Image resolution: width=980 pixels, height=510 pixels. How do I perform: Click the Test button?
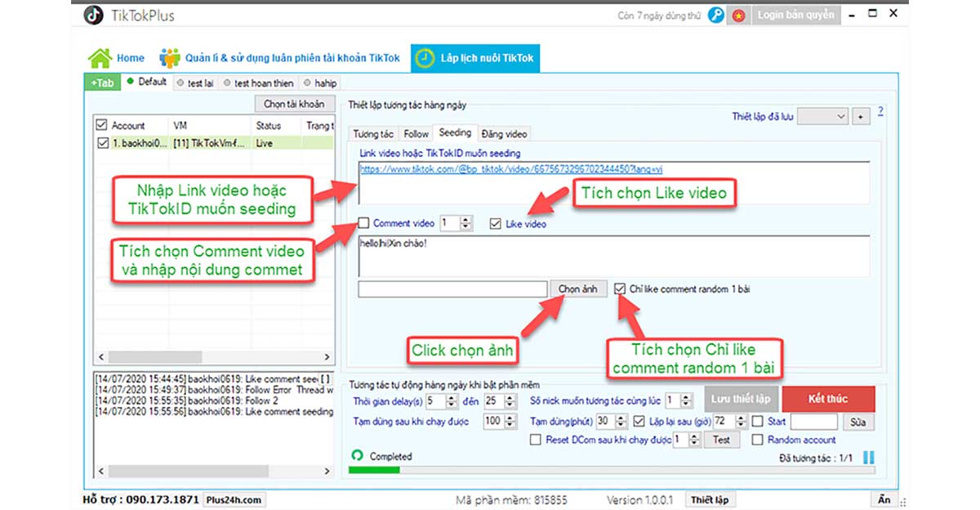pos(721,440)
